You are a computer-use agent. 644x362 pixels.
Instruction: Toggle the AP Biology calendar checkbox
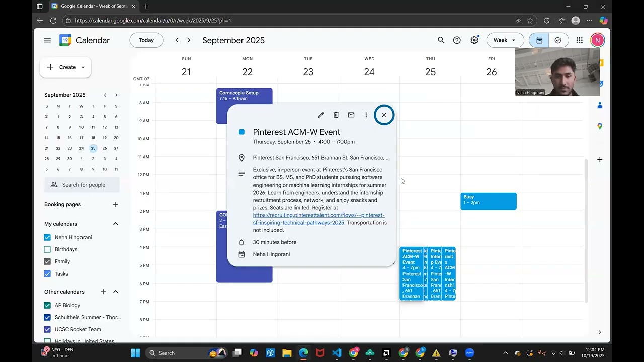click(47, 305)
